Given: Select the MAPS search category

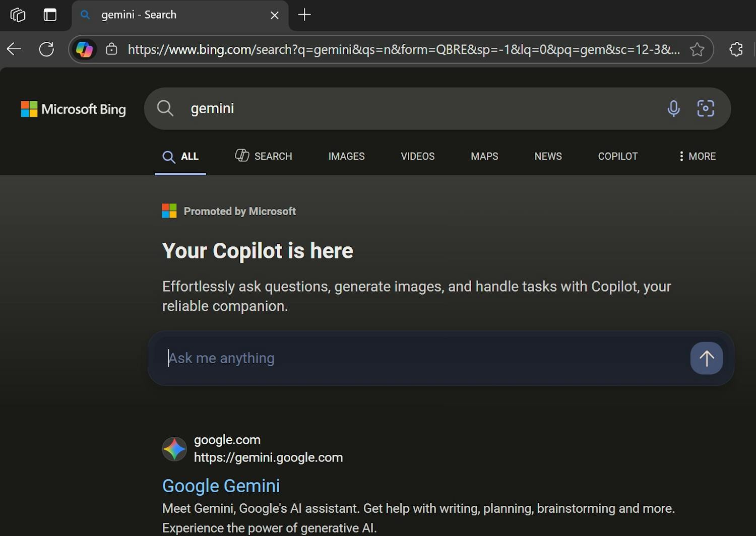Looking at the screenshot, I should coord(484,156).
